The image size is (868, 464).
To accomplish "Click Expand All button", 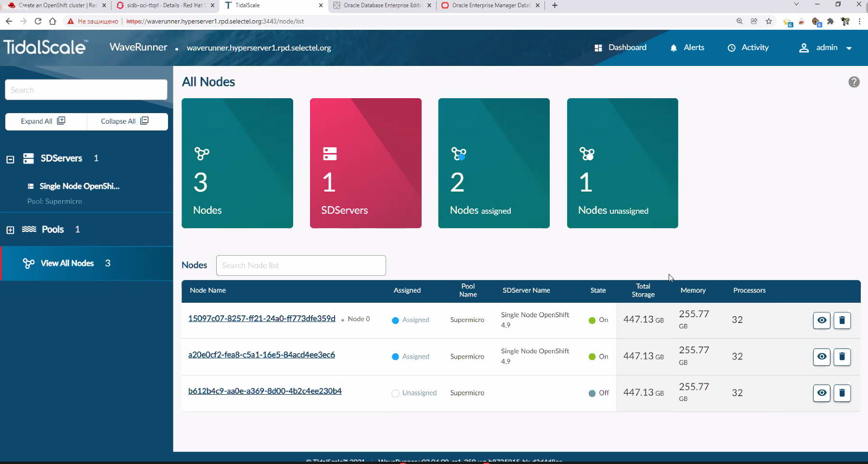I will [x=46, y=121].
